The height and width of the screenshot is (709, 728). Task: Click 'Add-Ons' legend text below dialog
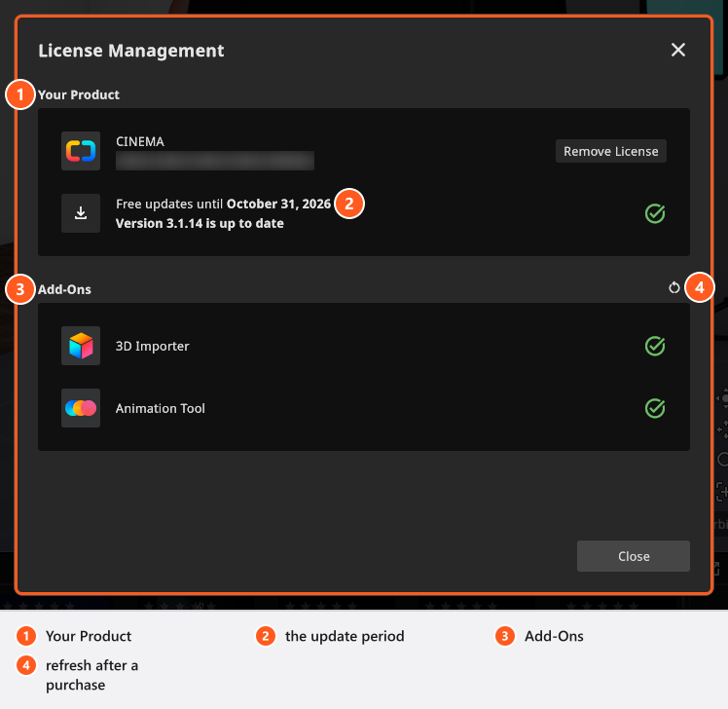(554, 636)
